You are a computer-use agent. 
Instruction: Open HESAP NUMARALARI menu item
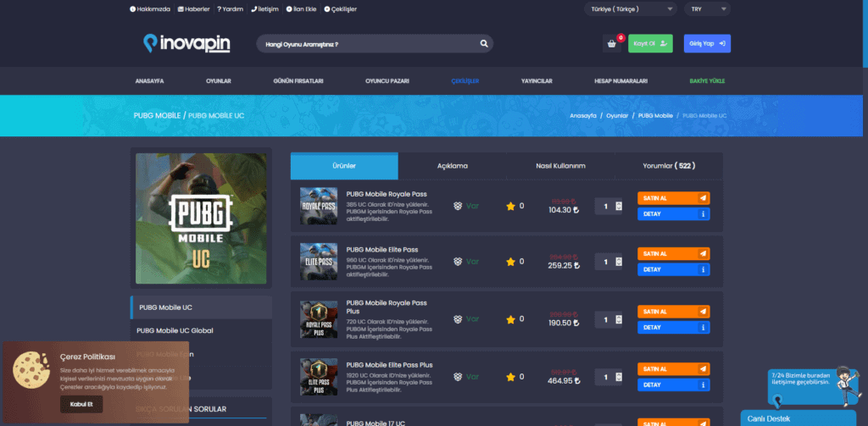coord(621,81)
